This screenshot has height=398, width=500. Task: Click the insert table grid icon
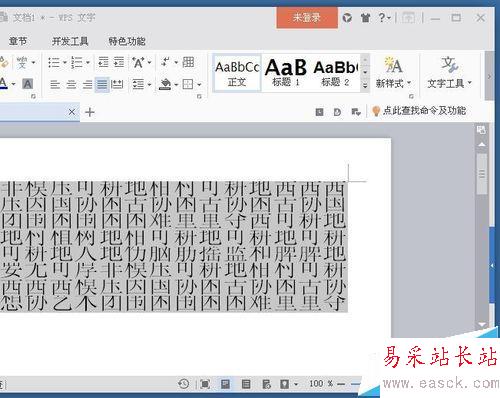click(x=188, y=62)
